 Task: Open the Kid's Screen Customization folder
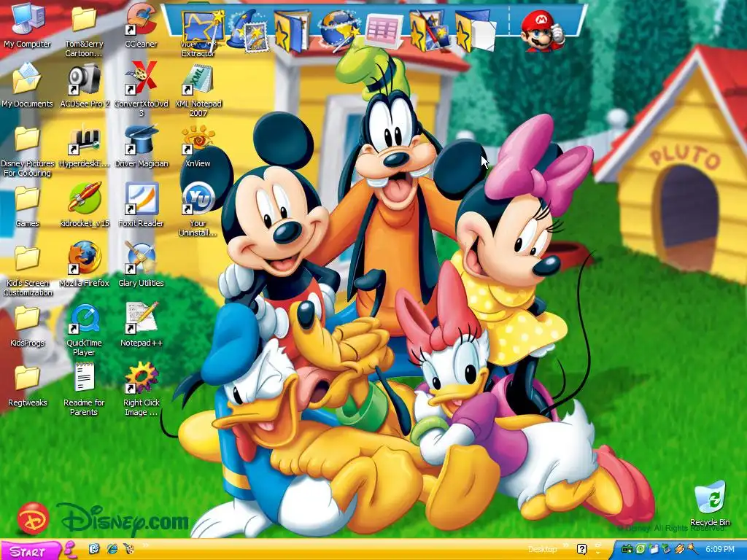27,270
